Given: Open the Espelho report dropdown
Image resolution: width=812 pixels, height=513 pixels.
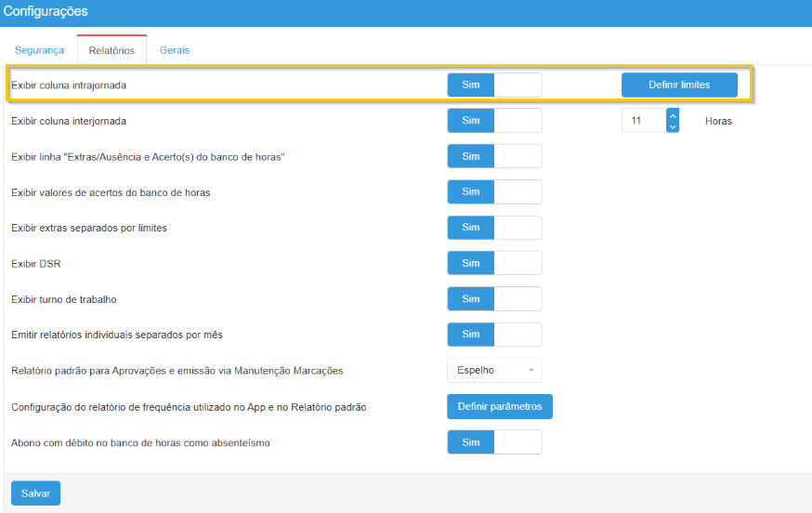Looking at the screenshot, I should tap(494, 370).
